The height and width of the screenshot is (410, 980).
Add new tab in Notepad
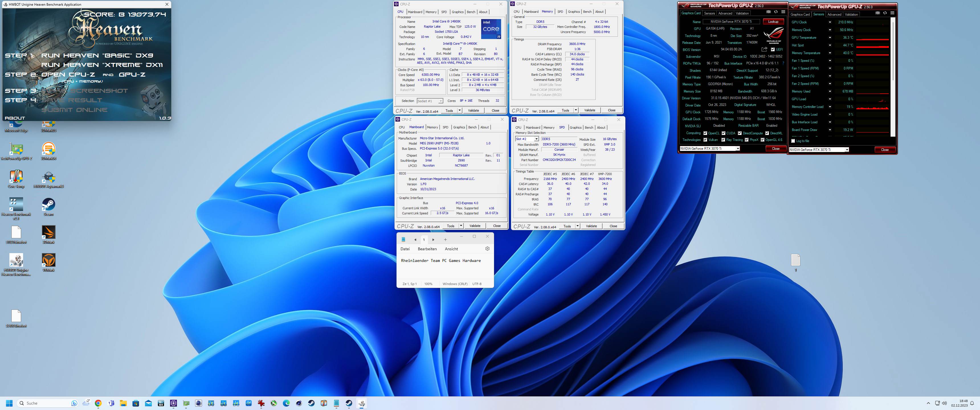[x=445, y=240]
